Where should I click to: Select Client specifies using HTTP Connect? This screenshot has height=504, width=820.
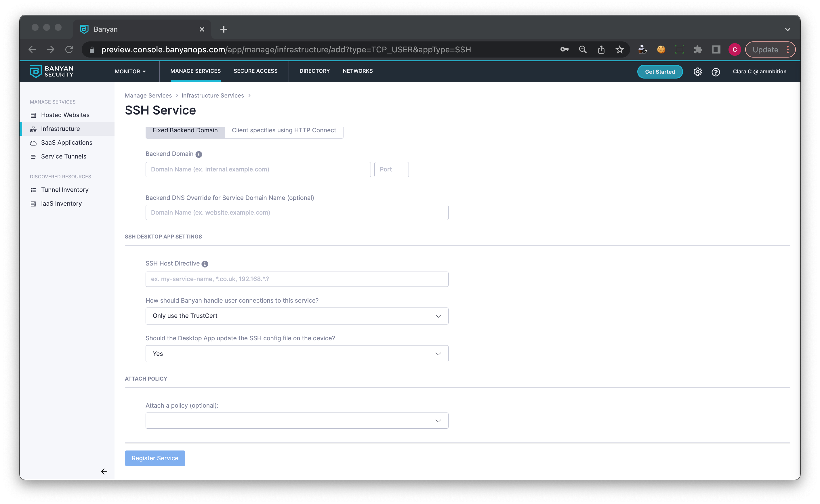click(284, 131)
